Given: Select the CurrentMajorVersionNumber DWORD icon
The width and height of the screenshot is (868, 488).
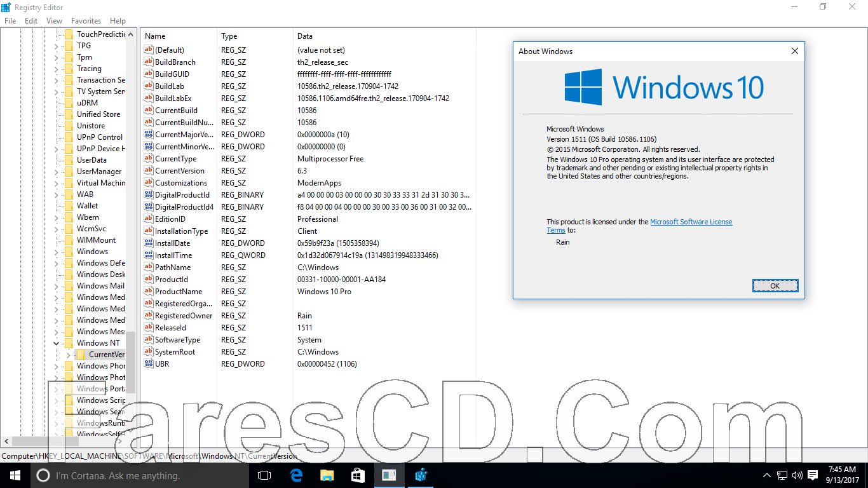Looking at the screenshot, I should click(x=149, y=135).
